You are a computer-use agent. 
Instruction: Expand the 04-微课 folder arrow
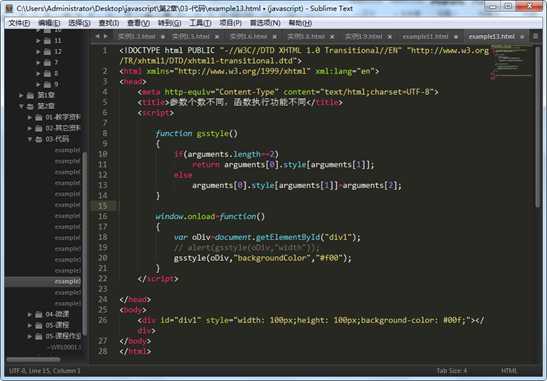coord(30,314)
